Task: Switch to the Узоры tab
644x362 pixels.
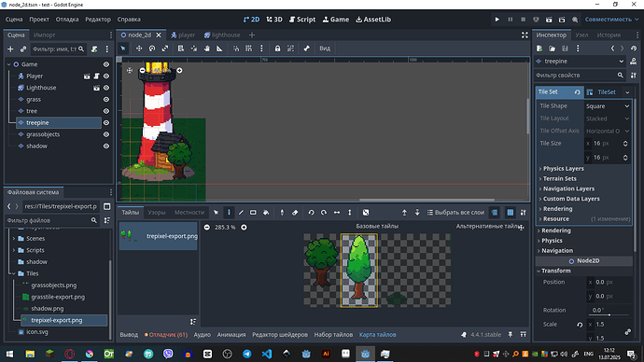Action: tap(157, 212)
